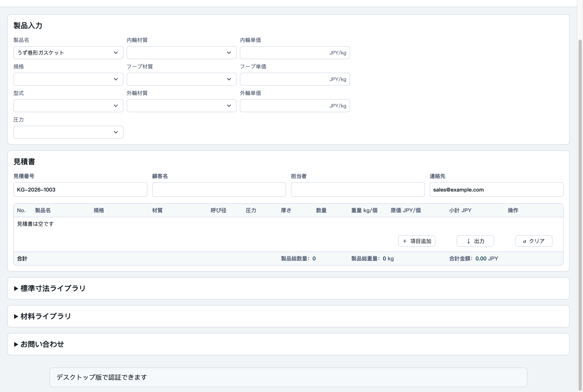Click the 製品総重量: 0 kg text

372,259
